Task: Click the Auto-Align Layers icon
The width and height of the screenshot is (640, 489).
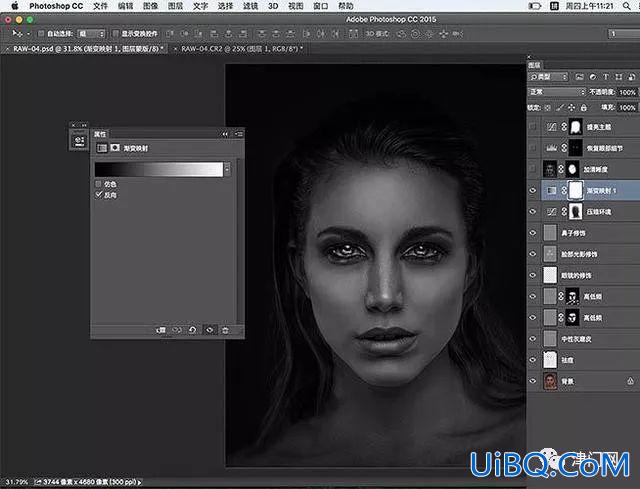Action: [x=353, y=33]
